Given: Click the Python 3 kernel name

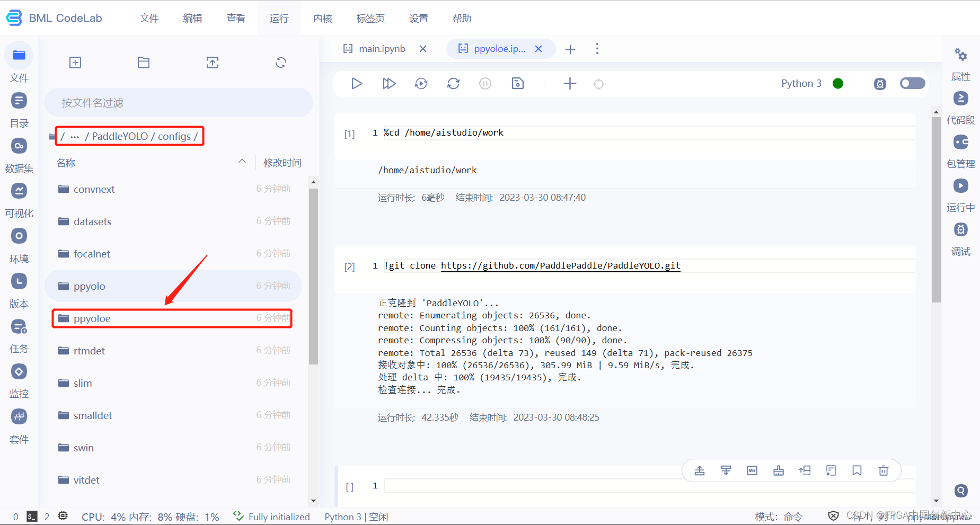Looking at the screenshot, I should (x=801, y=83).
